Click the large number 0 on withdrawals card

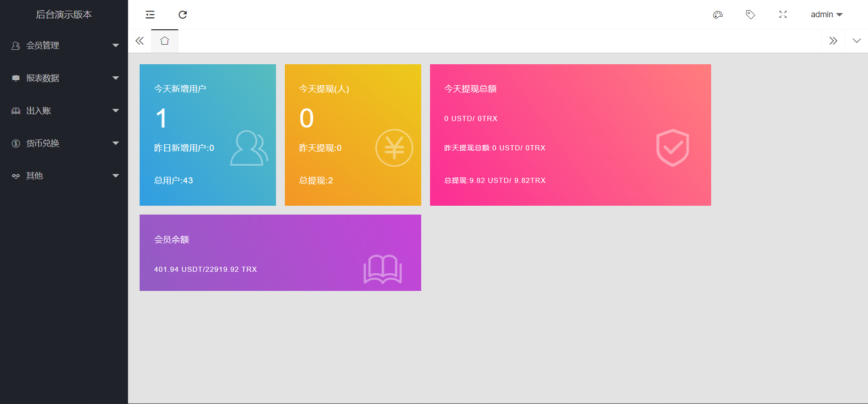tap(307, 118)
